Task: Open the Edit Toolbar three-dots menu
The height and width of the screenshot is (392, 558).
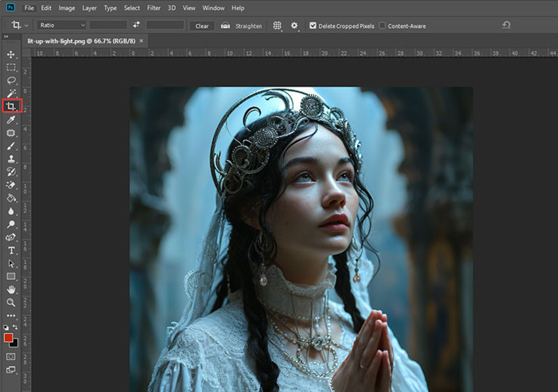Action: point(11,315)
